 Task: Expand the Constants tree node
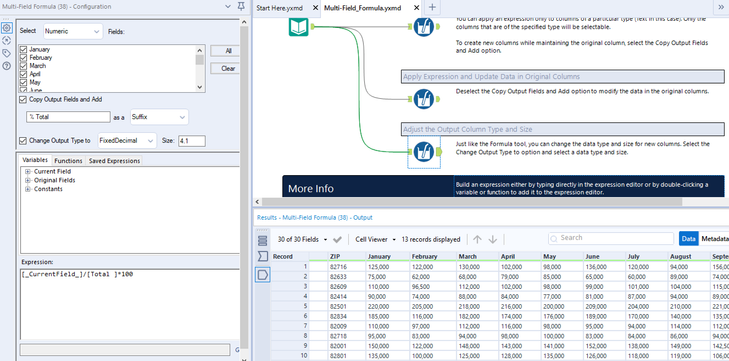28,189
